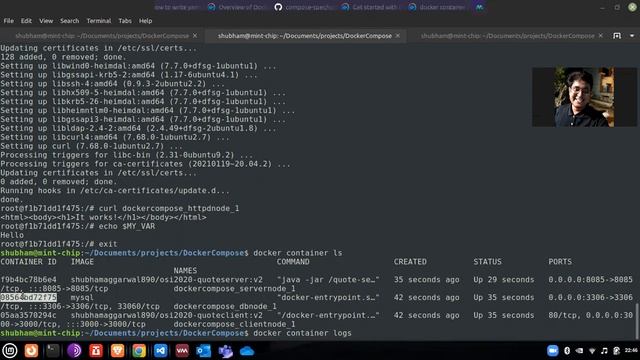This screenshot has height=360, width=640.
Task: Click the PORTS column header
Action: 560,262
